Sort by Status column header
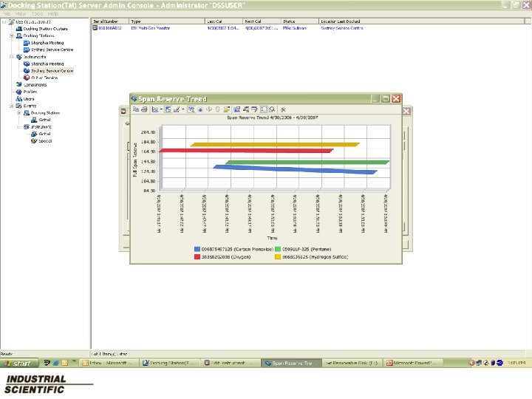532x399 pixels. (300, 21)
